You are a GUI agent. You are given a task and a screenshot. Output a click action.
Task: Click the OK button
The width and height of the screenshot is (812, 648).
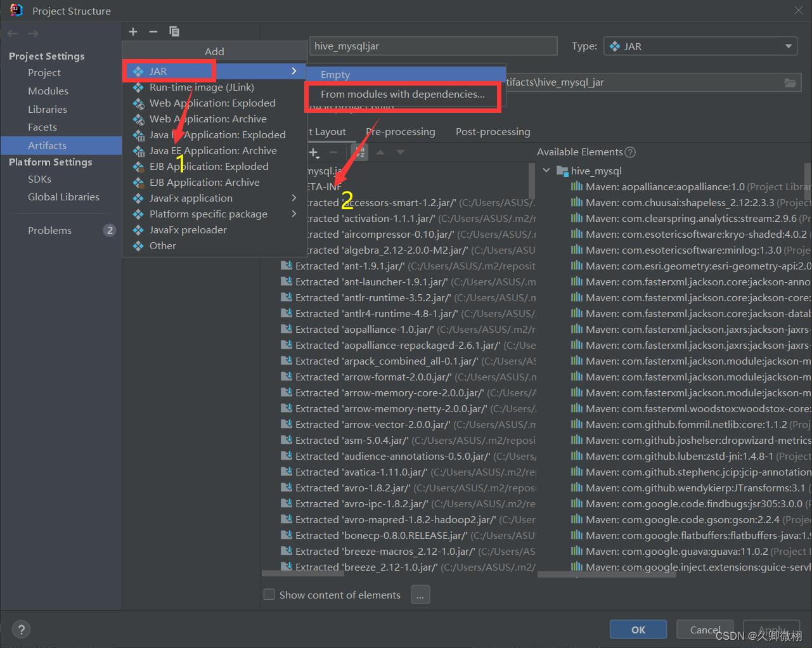coord(638,629)
